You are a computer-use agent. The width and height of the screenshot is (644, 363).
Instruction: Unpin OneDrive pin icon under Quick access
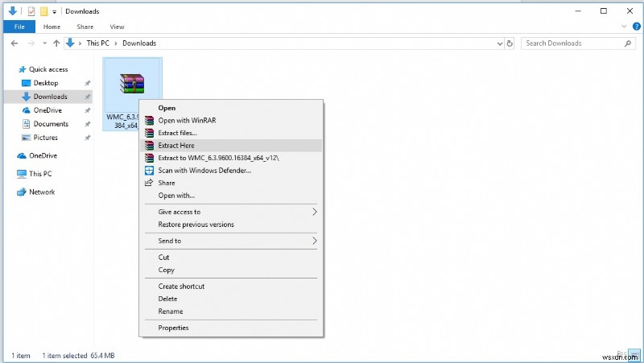[88, 110]
